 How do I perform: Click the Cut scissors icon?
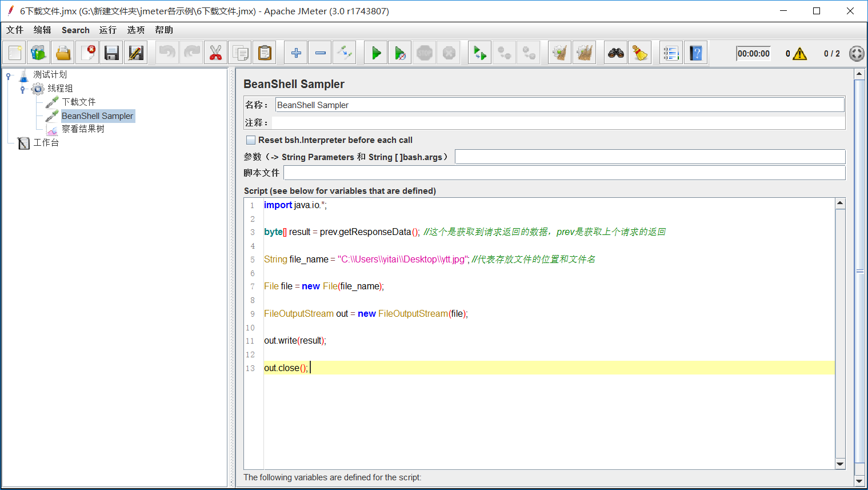pyautogui.click(x=215, y=53)
